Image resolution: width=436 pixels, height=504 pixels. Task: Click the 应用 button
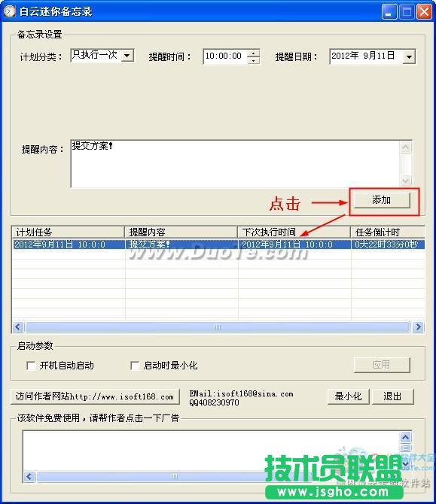click(x=382, y=365)
